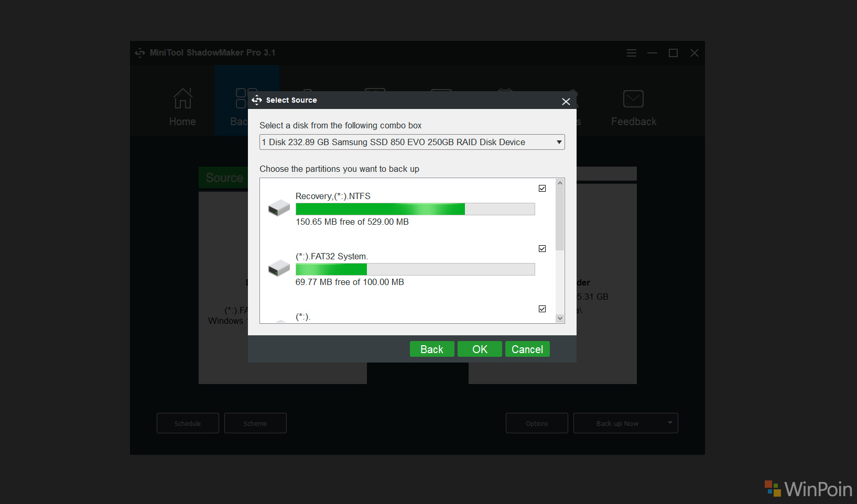This screenshot has height=504, width=857.
Task: Toggle the third (*:) partition checkbox
Action: point(542,309)
